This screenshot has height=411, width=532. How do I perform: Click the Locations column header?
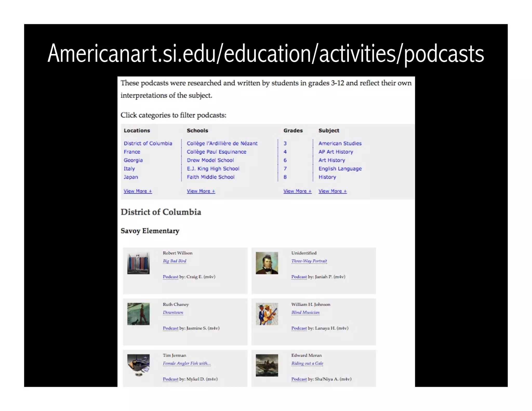(x=137, y=131)
